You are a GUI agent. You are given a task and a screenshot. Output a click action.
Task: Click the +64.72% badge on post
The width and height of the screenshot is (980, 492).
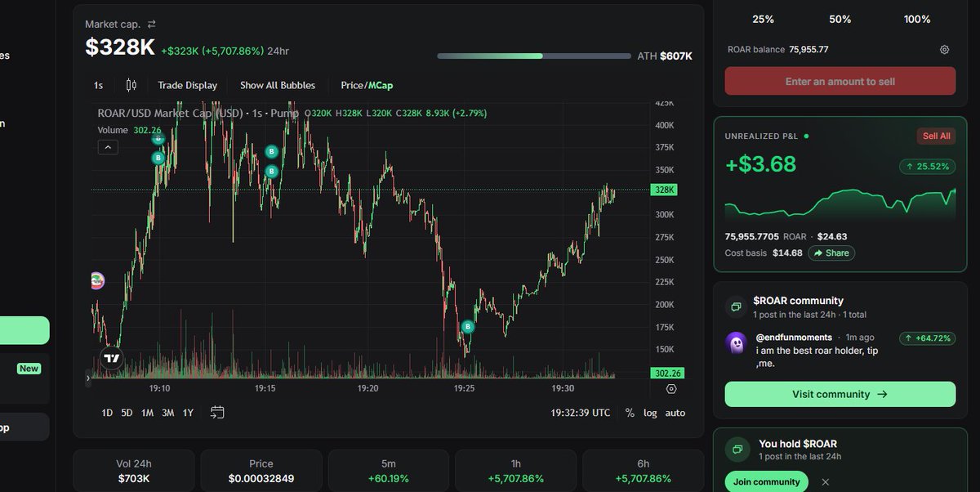pyautogui.click(x=928, y=338)
